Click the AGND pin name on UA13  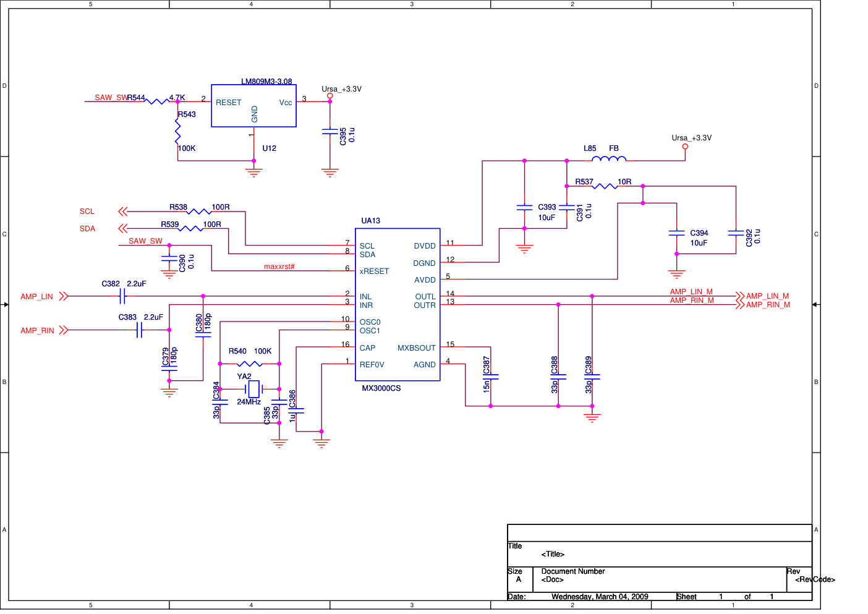tap(425, 365)
